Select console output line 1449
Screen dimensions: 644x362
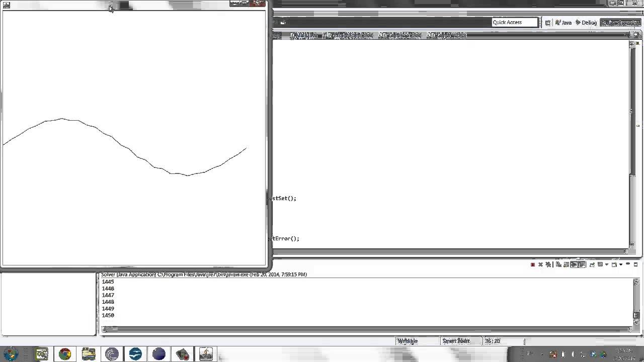point(108,309)
